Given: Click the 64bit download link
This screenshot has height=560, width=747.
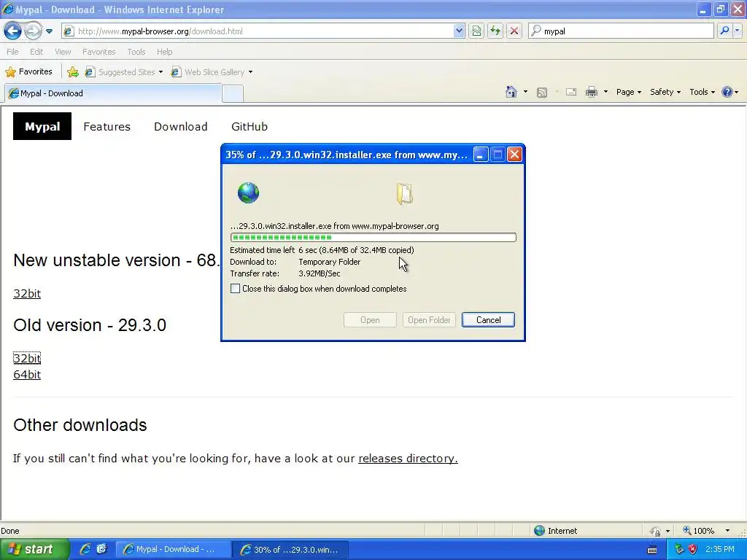Looking at the screenshot, I should point(27,375).
